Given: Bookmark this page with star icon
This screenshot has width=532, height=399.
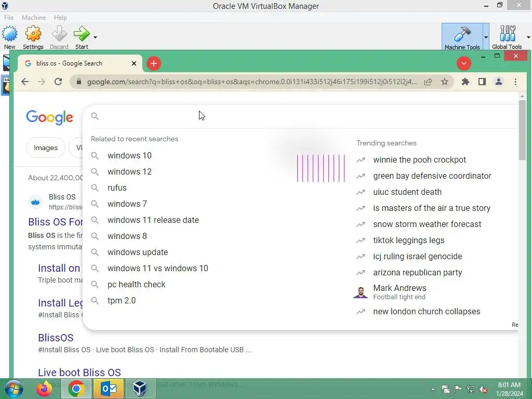Looking at the screenshot, I should point(445,82).
